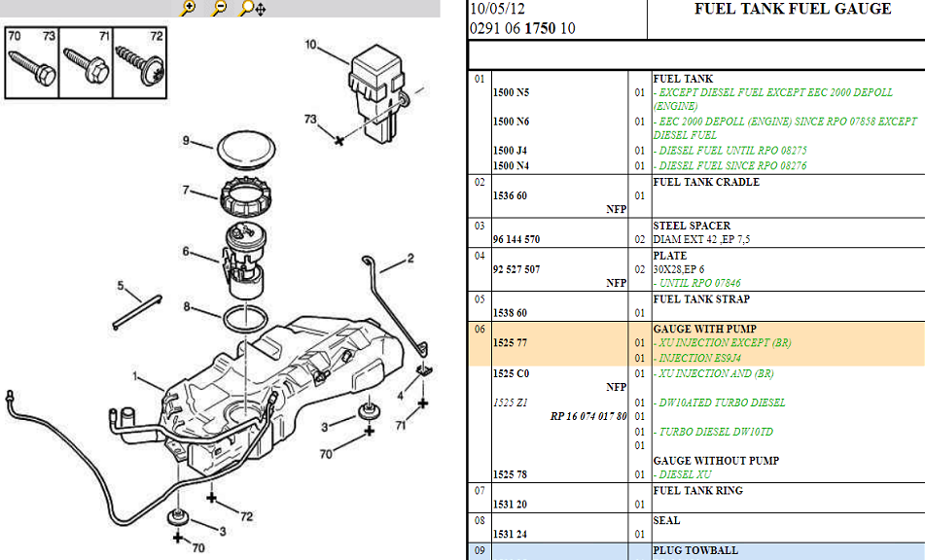Click the reference code 0291 06 1750 10

coord(522,28)
